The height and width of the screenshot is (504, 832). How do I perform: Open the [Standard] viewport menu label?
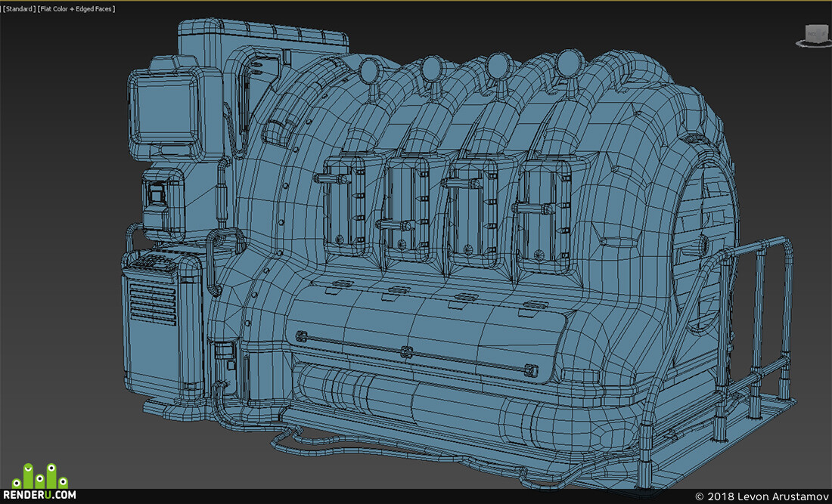[x=17, y=9]
